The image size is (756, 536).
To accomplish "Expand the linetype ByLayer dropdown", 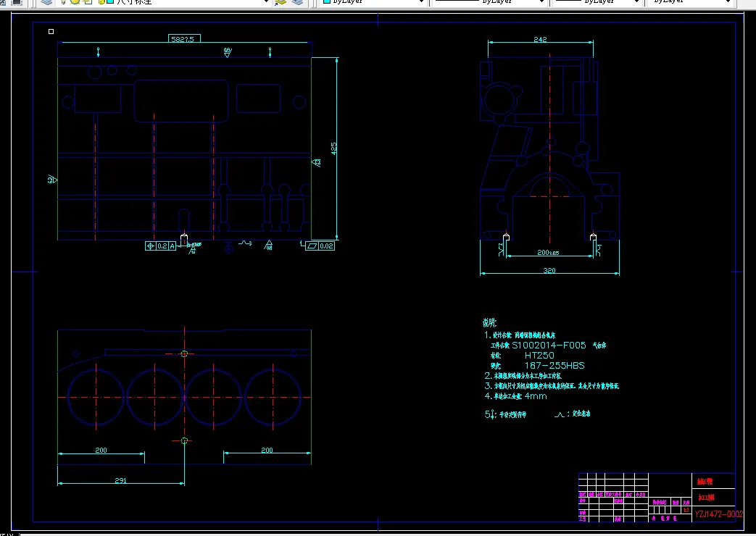I will [541, 2].
